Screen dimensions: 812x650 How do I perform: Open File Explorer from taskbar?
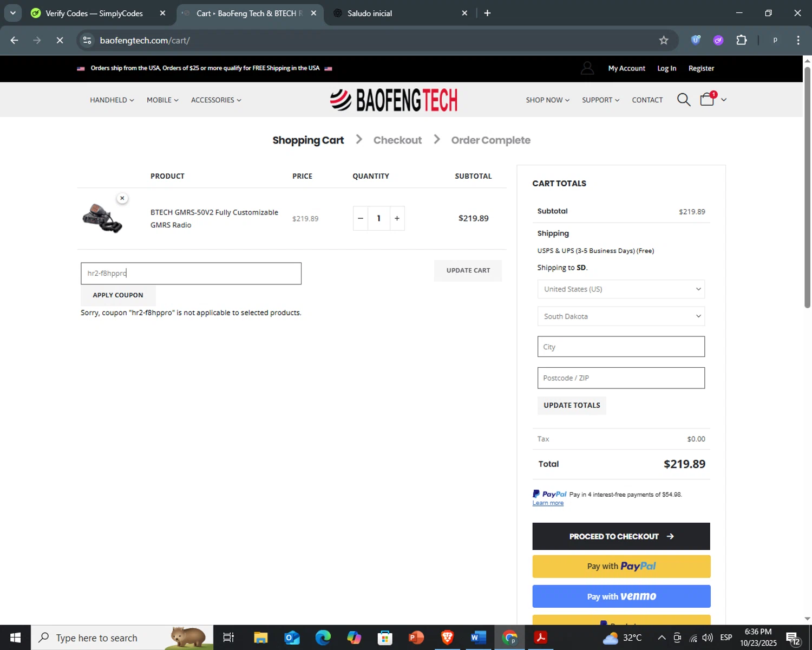click(x=261, y=638)
